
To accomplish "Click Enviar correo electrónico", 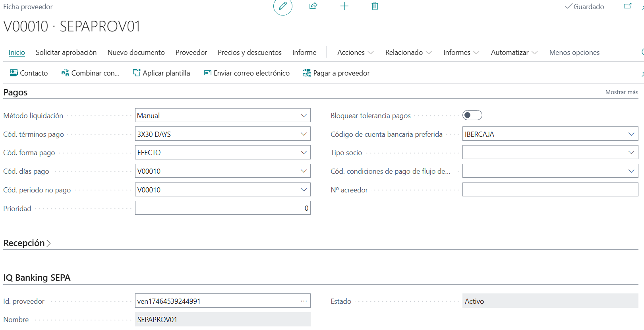I will (x=247, y=73).
